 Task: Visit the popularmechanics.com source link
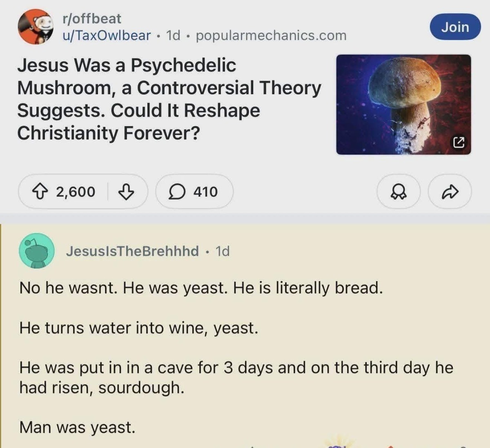pyautogui.click(x=271, y=35)
